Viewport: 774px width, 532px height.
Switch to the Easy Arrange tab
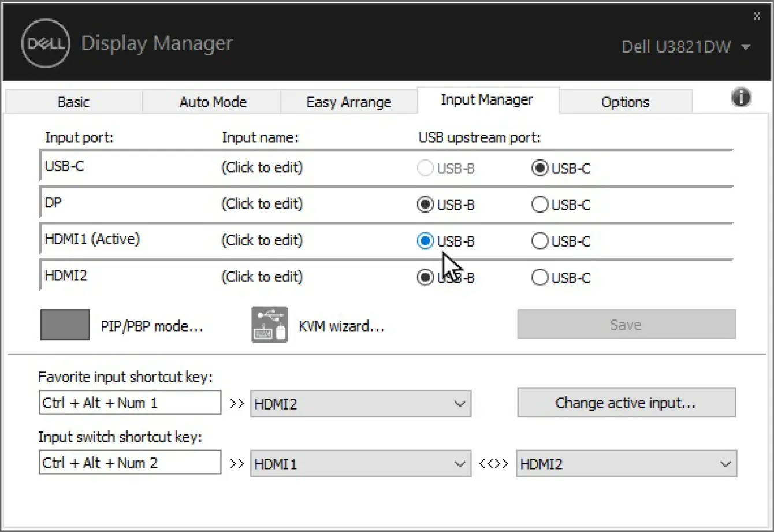coord(348,102)
